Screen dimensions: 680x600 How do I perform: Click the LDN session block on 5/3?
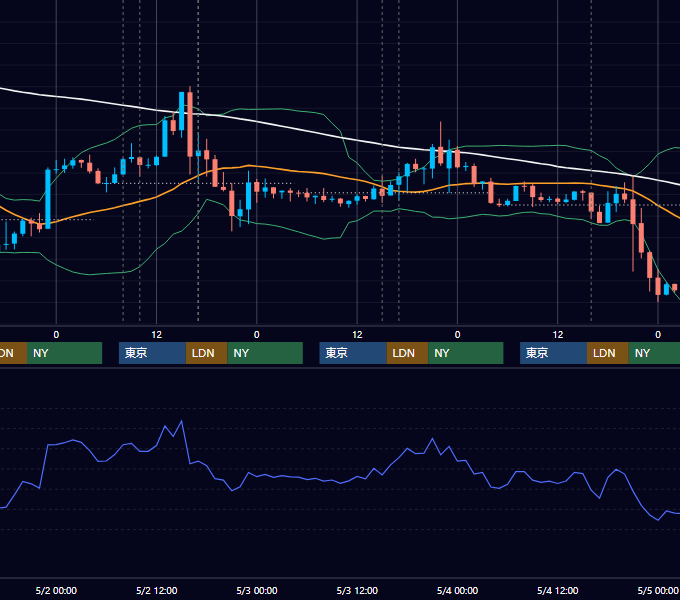tap(407, 353)
